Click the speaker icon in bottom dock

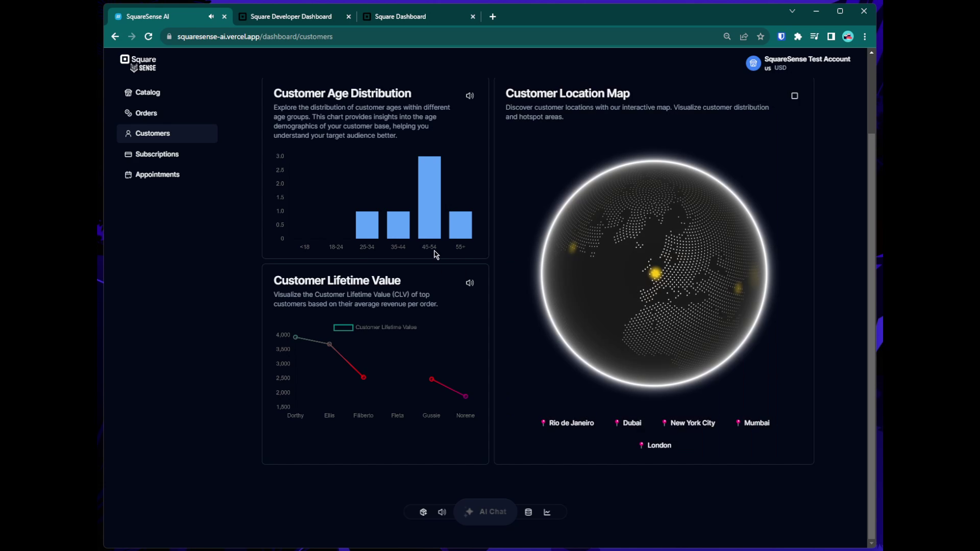tap(442, 512)
